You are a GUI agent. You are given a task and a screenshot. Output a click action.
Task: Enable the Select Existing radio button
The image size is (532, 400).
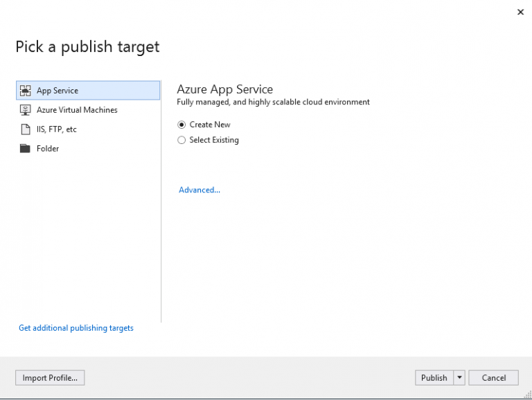click(x=181, y=140)
